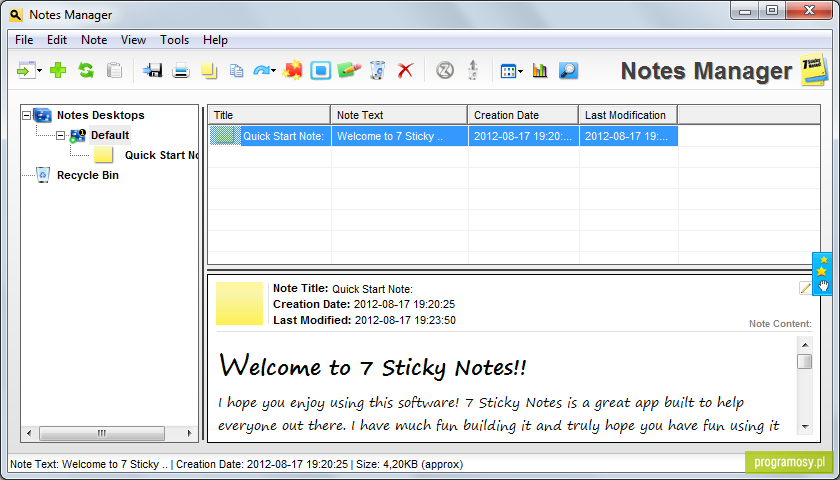This screenshot has height=480, width=840.
Task: Click the colored bar chart statistics icon
Action: (x=540, y=70)
